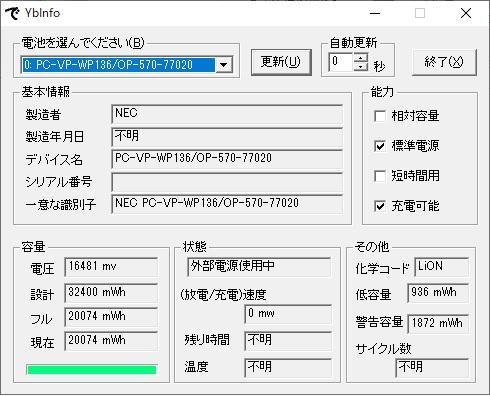The image size is (490, 396).
Task: Click the 製造者 field showing NEC
Action: [227, 114]
